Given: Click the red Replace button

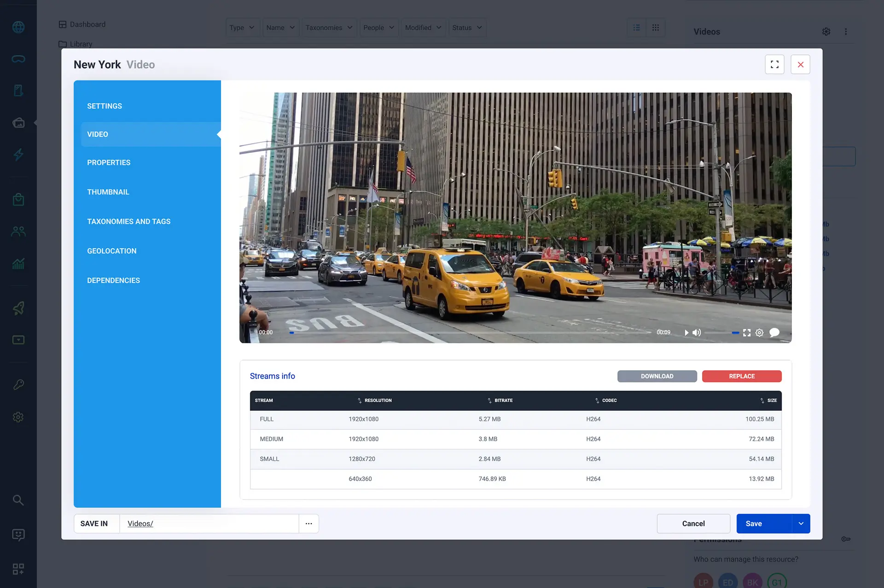Looking at the screenshot, I should 742,376.
